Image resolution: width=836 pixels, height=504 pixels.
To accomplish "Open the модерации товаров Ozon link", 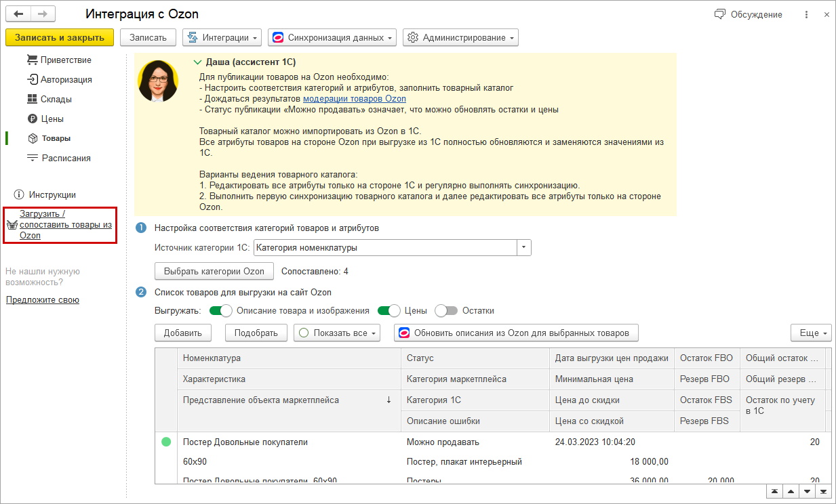I will pyautogui.click(x=355, y=99).
